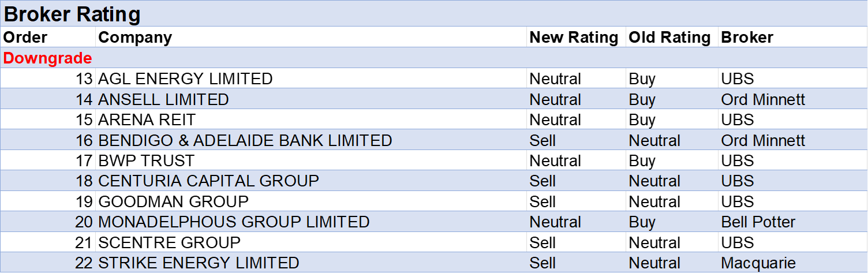Select the number 20 cell beside Monadelphous
The height and width of the screenshot is (273, 868).
tap(84, 222)
